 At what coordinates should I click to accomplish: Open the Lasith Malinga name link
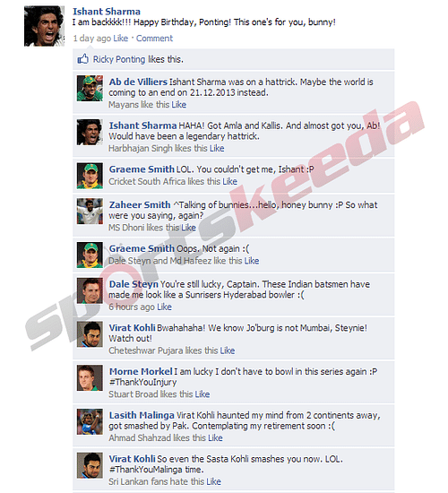click(142, 415)
